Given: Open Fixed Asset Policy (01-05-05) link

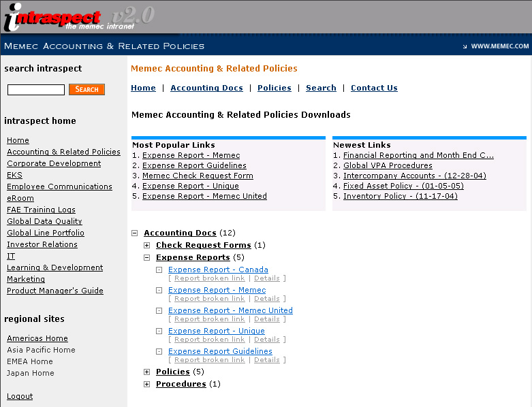Looking at the screenshot, I should (x=403, y=186).
